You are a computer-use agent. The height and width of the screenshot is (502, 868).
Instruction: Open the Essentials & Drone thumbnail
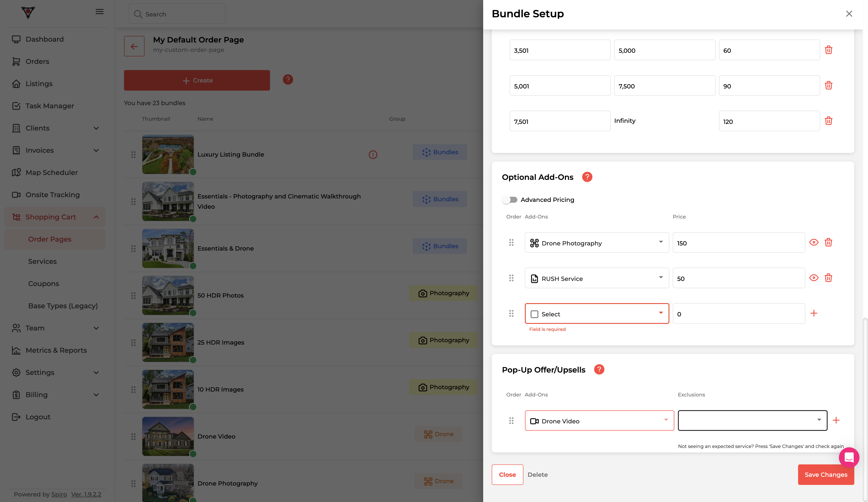168,248
